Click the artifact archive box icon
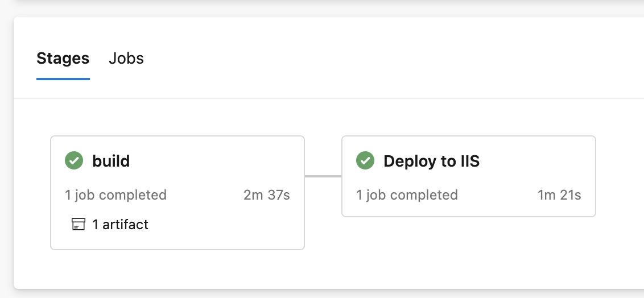The width and height of the screenshot is (644, 298). [79, 225]
